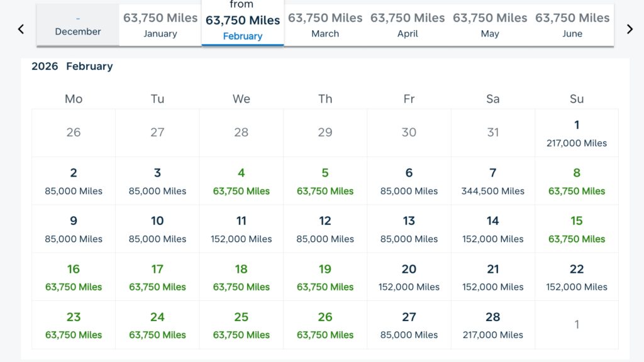Click the next months right arrow
This screenshot has height=362, width=644.
630,29
